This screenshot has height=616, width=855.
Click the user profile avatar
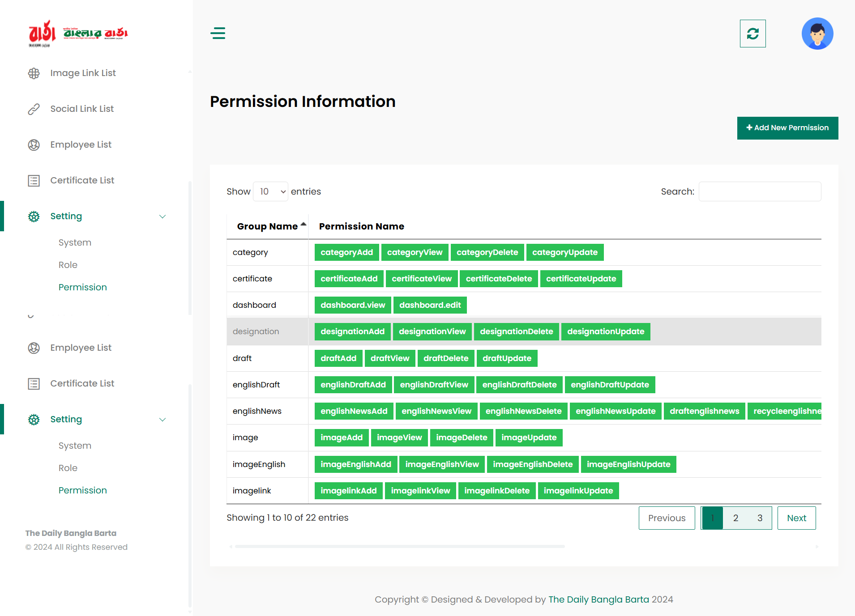pyautogui.click(x=817, y=33)
